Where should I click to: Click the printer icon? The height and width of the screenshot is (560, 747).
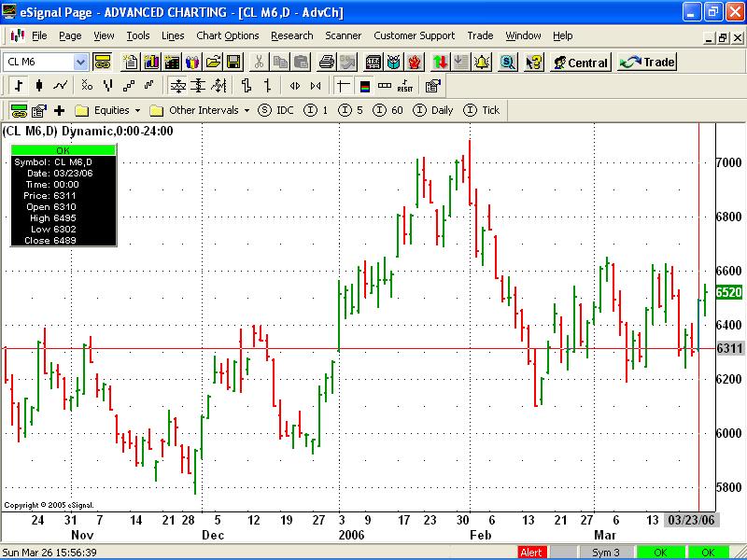[x=326, y=63]
